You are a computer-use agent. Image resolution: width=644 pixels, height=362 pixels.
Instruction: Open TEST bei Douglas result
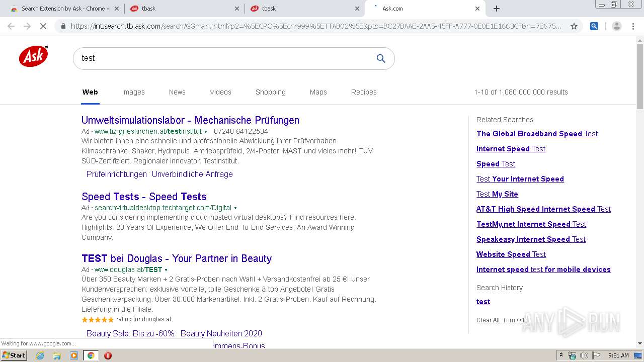(x=177, y=258)
